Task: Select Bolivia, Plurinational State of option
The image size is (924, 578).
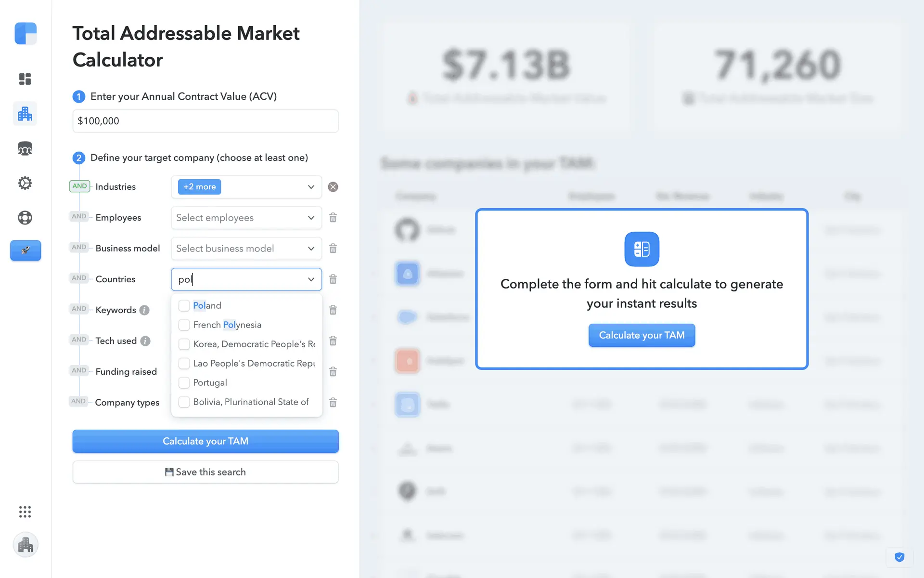Action: 184,402
